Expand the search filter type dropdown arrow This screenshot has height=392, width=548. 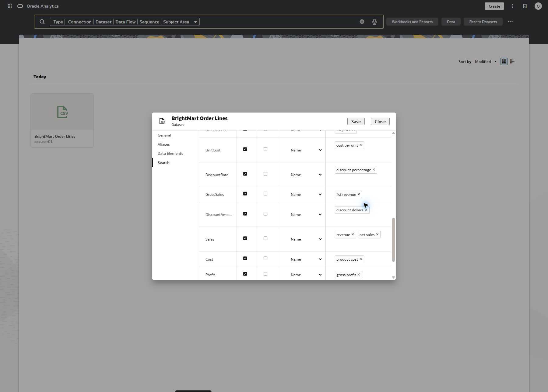195,22
